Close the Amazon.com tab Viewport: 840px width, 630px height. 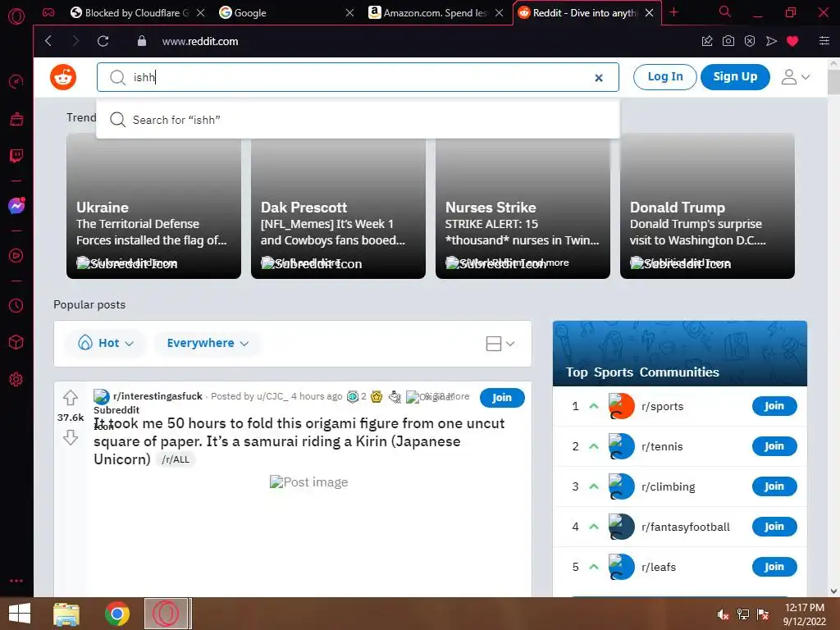pos(500,13)
